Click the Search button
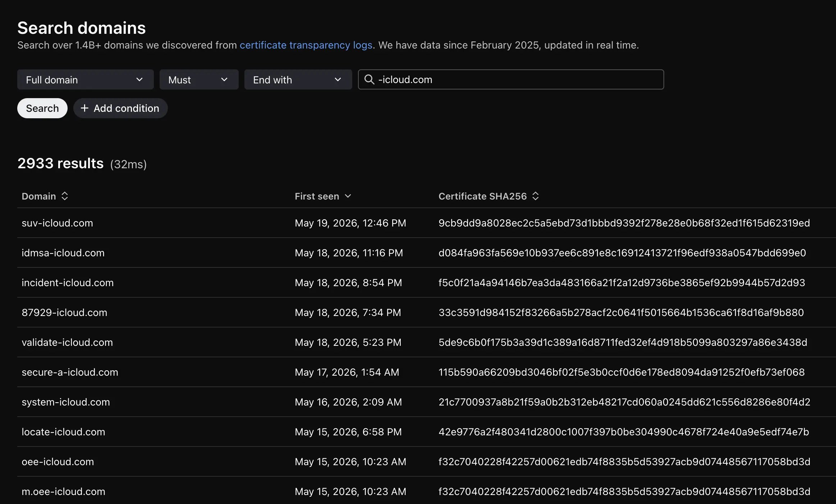Viewport: 836px width, 504px height. [42, 108]
